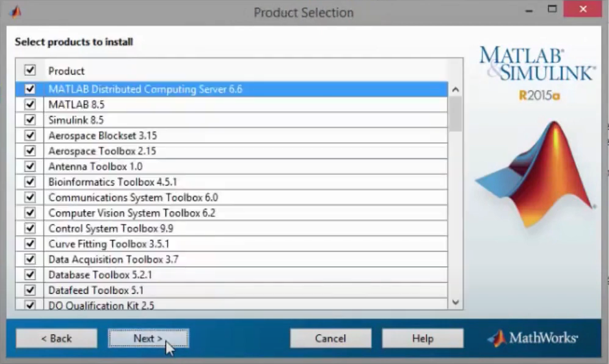
Task: Open Help for the installer
Action: click(x=422, y=338)
